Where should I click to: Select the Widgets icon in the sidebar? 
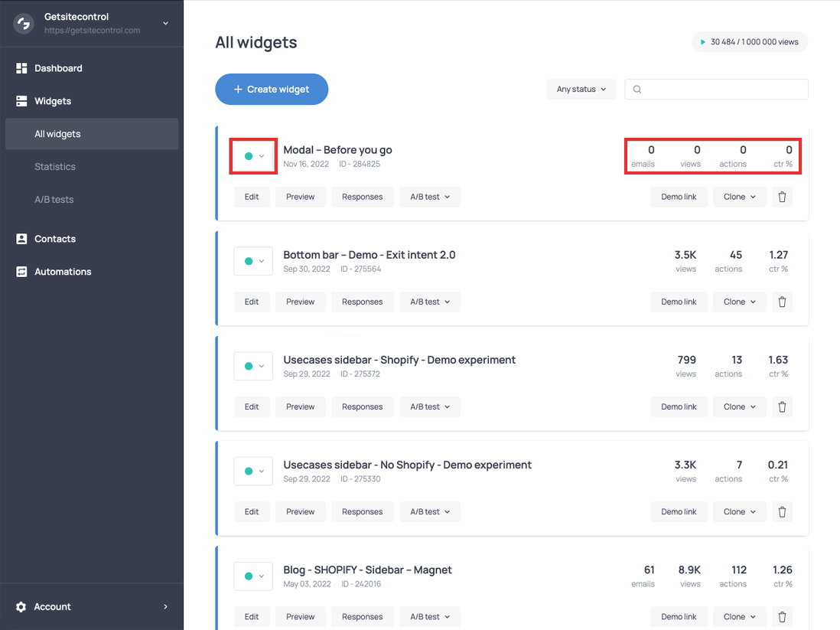[x=21, y=100]
